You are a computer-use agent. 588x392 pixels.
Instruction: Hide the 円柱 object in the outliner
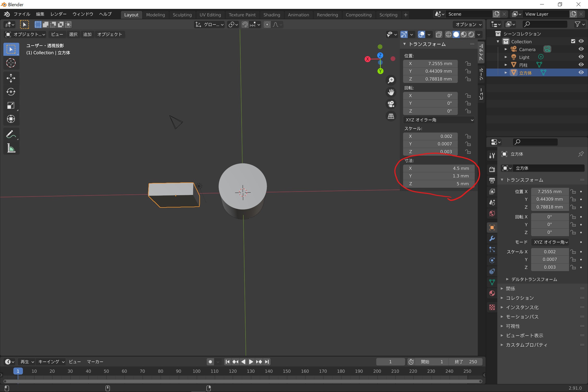tap(581, 65)
